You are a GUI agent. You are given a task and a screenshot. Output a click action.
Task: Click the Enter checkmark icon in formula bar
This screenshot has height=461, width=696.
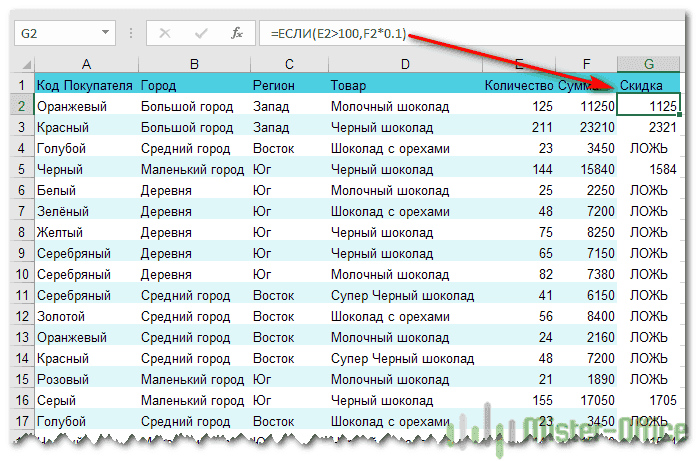[200, 33]
